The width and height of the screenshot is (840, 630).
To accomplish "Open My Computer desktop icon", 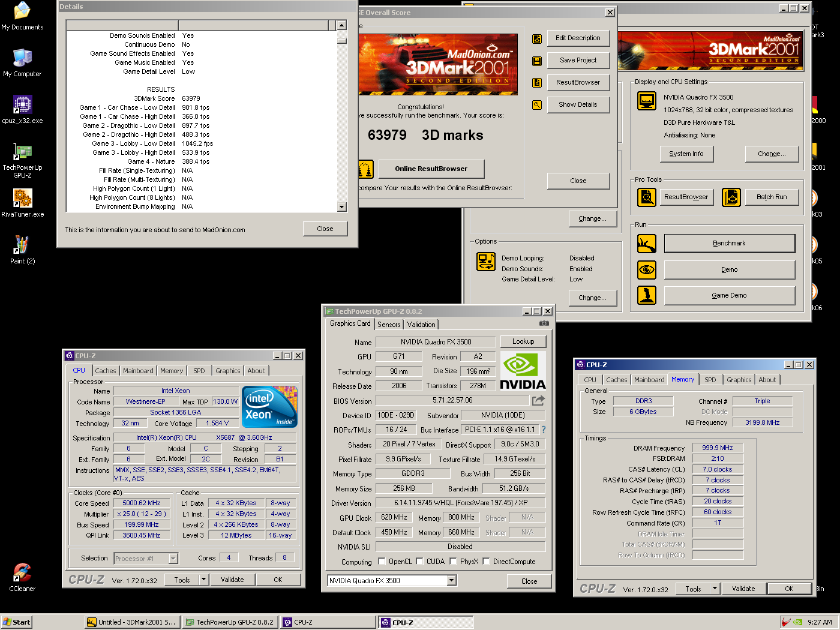I will (x=22, y=63).
